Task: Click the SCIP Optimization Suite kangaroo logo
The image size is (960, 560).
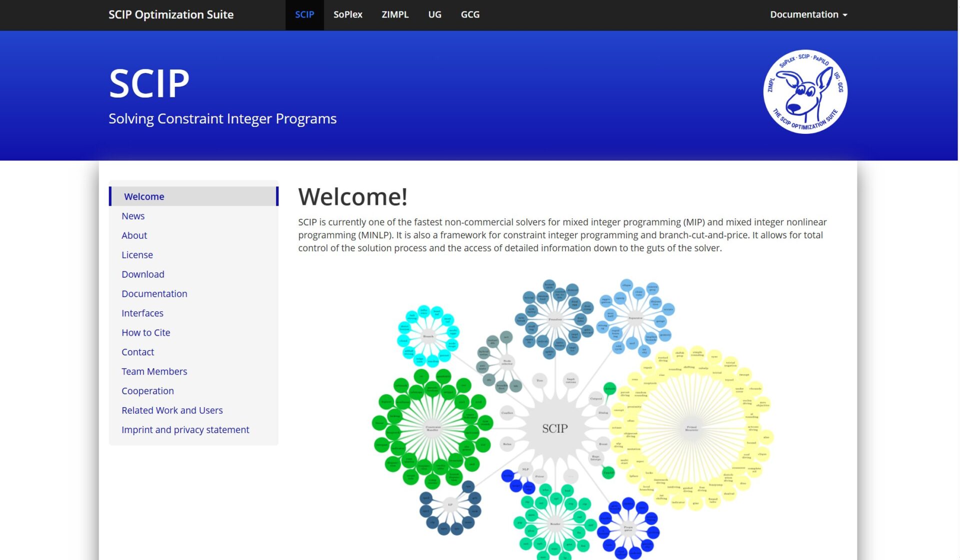Action: (x=805, y=92)
